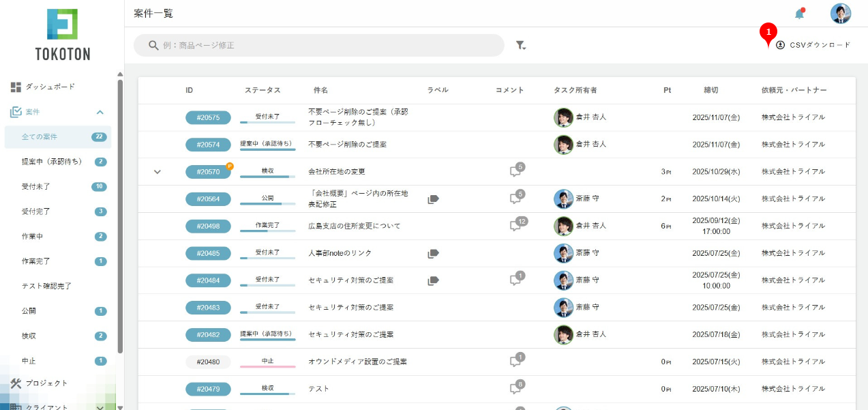Open ダッシュボード in the sidebar

click(x=50, y=87)
